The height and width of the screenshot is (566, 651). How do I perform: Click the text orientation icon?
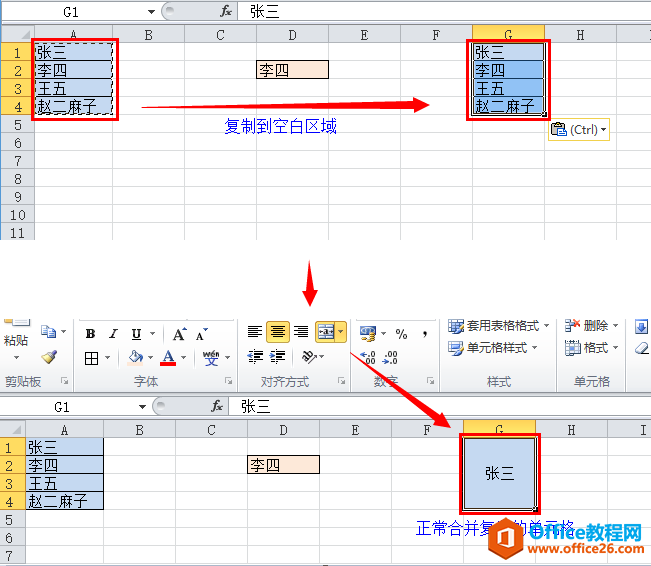(308, 357)
